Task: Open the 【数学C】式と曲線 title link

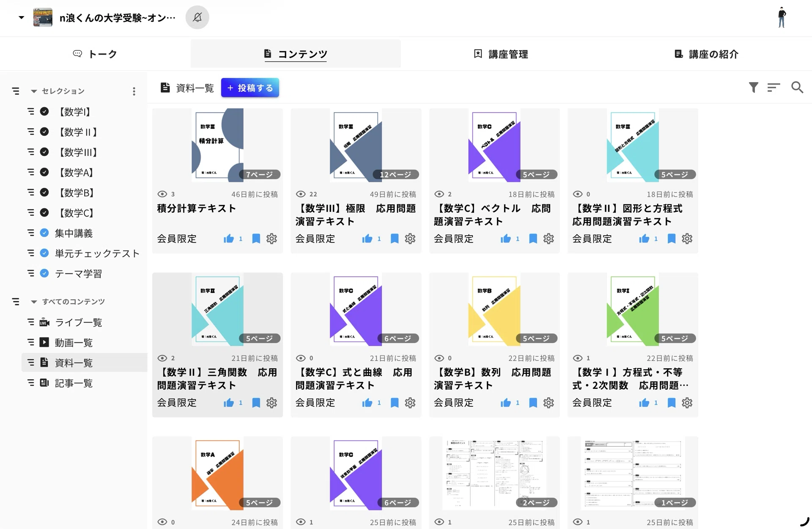Action: click(x=354, y=379)
